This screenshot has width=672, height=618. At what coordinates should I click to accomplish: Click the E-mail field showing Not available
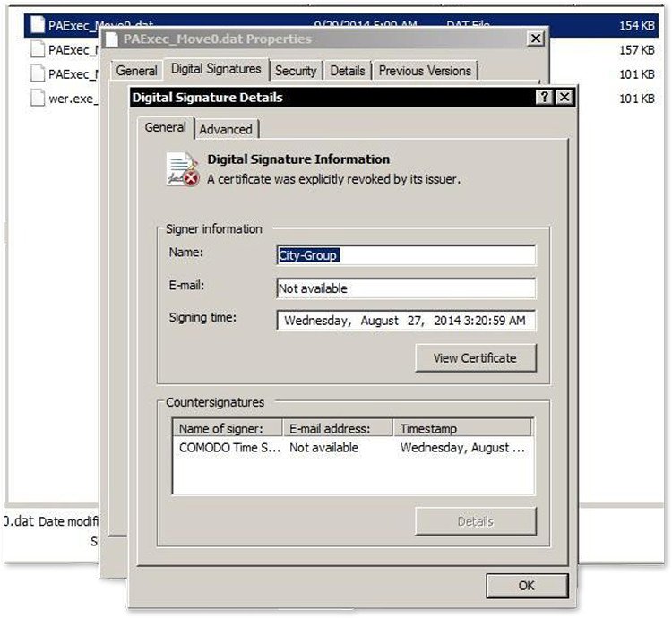pos(406,288)
